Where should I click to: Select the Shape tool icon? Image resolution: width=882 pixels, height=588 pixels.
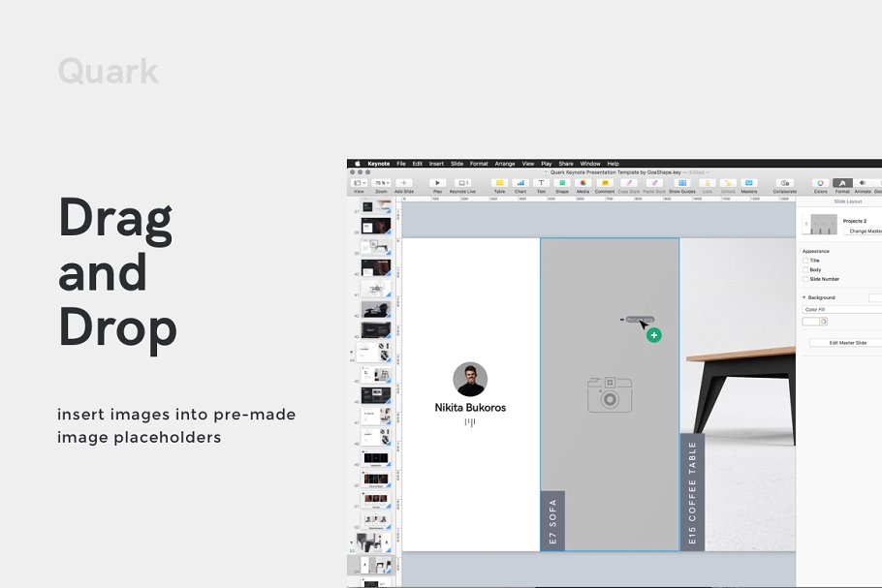[560, 182]
